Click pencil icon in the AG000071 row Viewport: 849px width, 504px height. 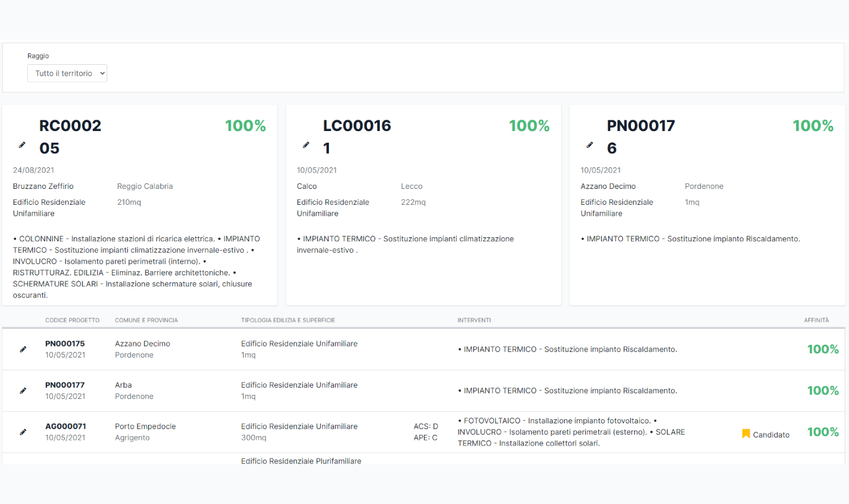coord(23,432)
